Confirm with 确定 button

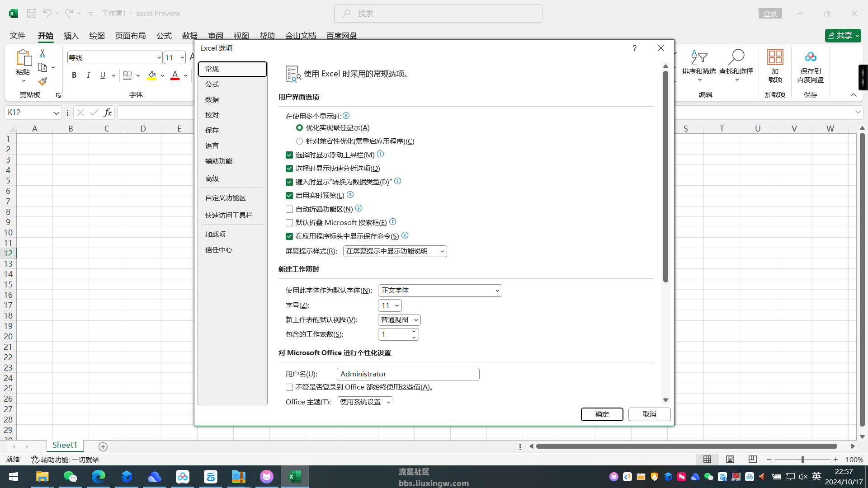(602, 414)
